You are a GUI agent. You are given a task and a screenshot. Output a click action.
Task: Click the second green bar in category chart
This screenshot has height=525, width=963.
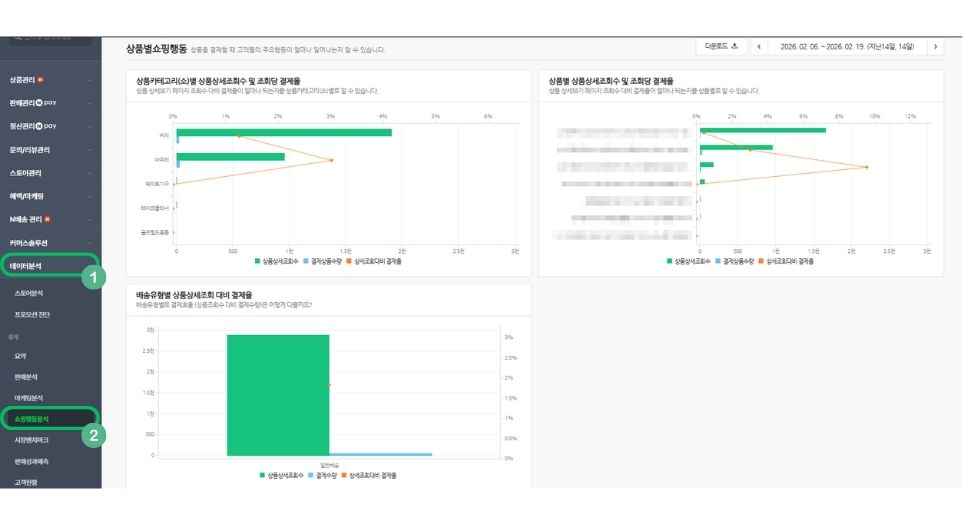point(230,157)
